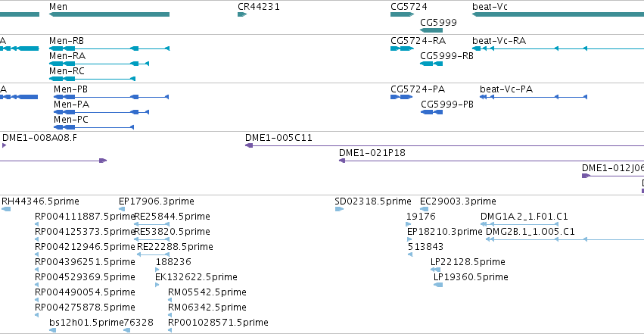Image resolution: width=644 pixels, height=334 pixels.
Task: Click RP004125373.5prime feature
Action: point(36,239)
